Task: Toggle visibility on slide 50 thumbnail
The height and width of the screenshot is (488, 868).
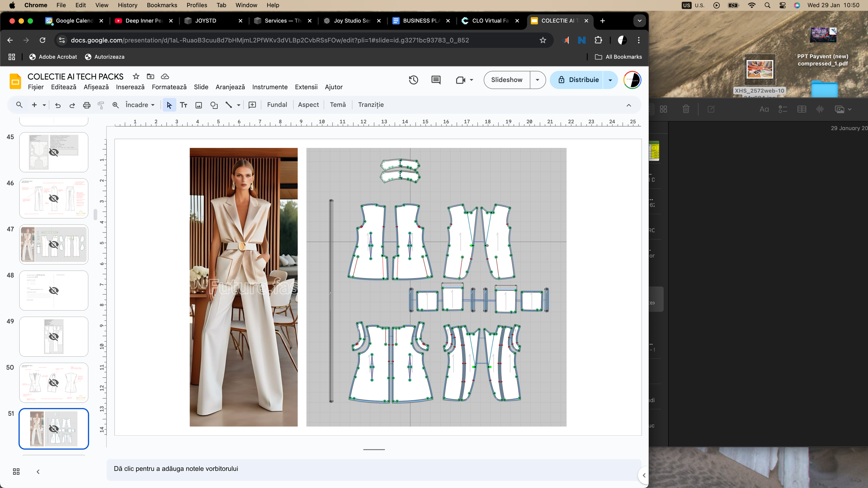Action: click(x=53, y=382)
